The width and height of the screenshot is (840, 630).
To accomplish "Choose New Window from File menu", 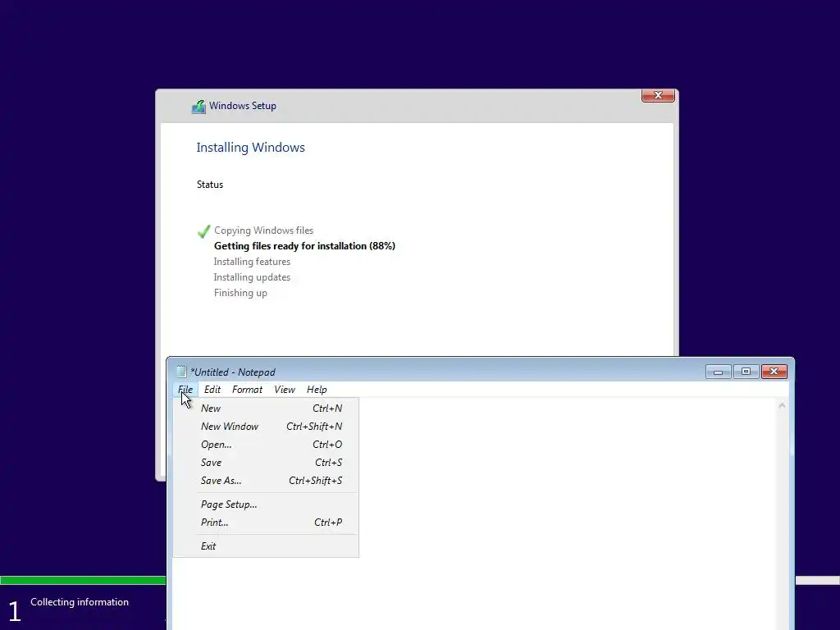I will point(267,427).
